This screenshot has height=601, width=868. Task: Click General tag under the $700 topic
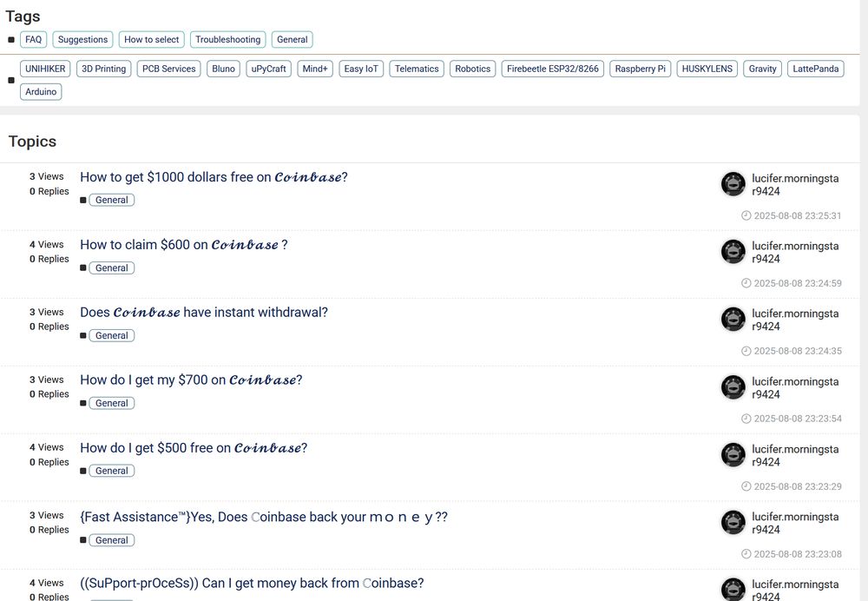tap(112, 403)
